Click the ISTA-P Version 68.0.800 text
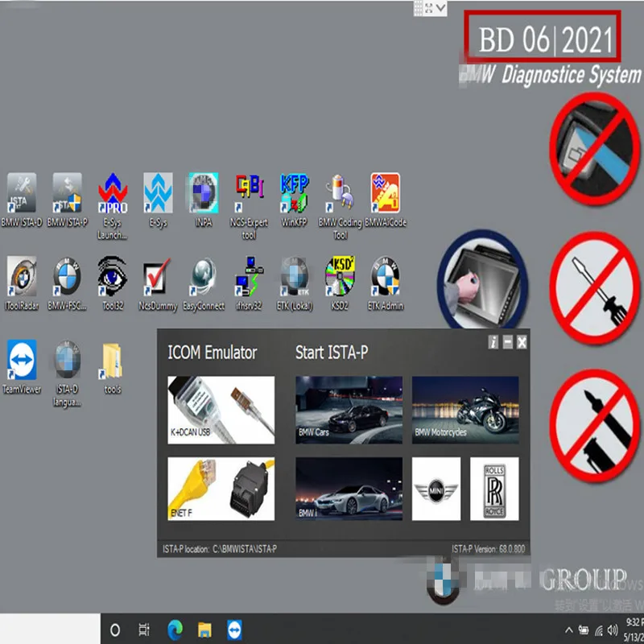Viewport: 644px width, 644px height. [489, 549]
